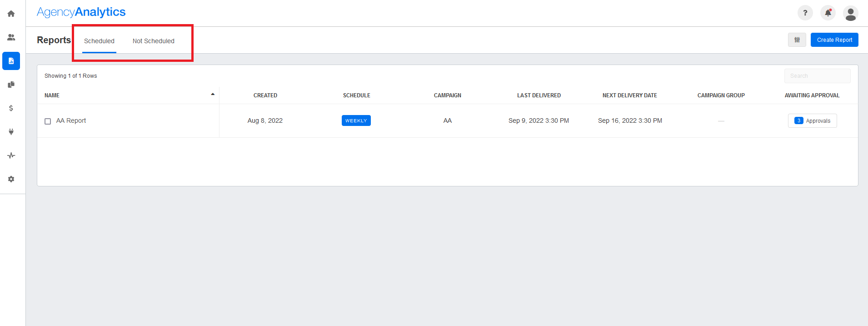
Task: Click the Aug 8, 2022 created date
Action: (x=265, y=120)
